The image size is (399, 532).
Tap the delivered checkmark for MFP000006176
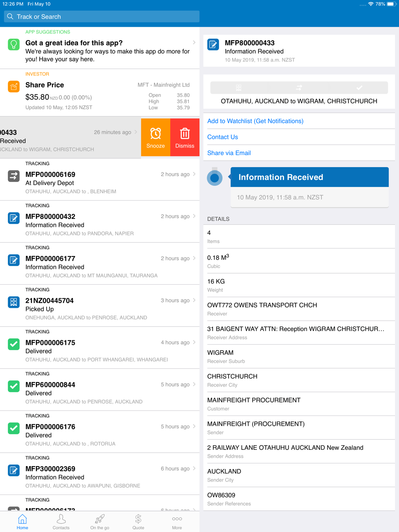14,428
